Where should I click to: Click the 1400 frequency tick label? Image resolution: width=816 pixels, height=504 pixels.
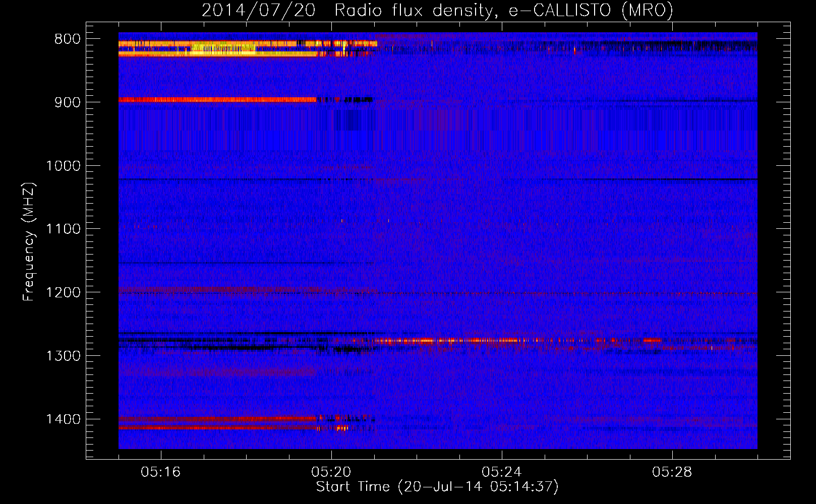[x=63, y=419]
